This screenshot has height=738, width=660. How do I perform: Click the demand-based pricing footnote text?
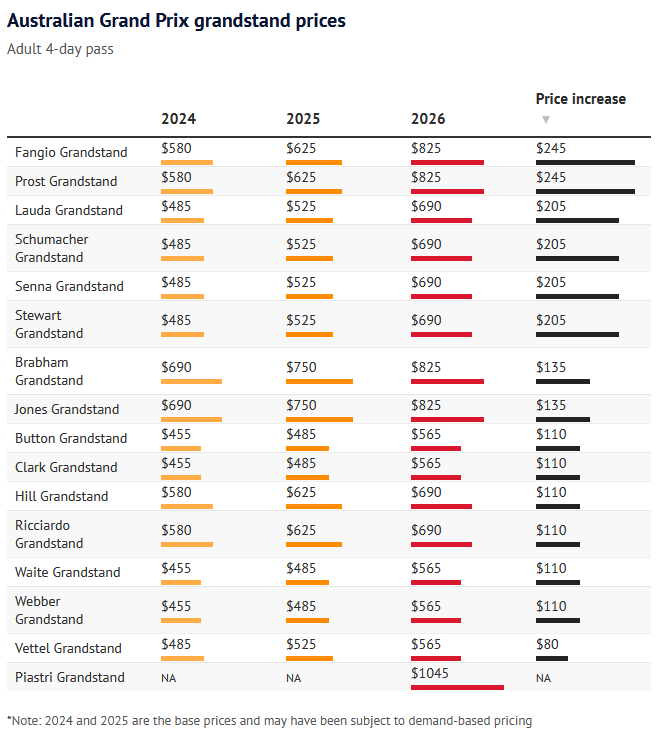pyautogui.click(x=269, y=720)
